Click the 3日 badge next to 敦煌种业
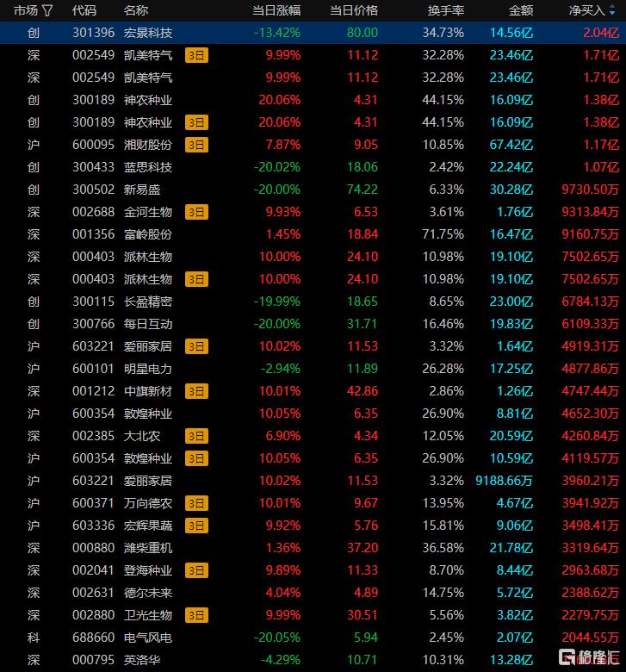626x672 pixels. [196, 458]
